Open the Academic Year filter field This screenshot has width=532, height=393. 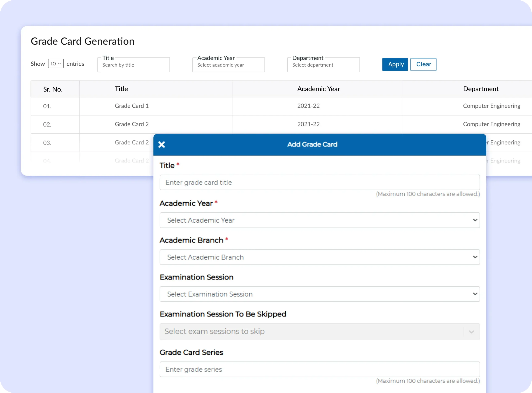(228, 65)
